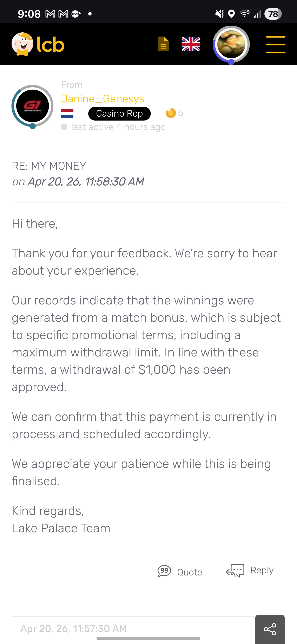Image resolution: width=297 pixels, height=644 pixels.
Task: Open the LCB home logo
Action: [x=38, y=44]
